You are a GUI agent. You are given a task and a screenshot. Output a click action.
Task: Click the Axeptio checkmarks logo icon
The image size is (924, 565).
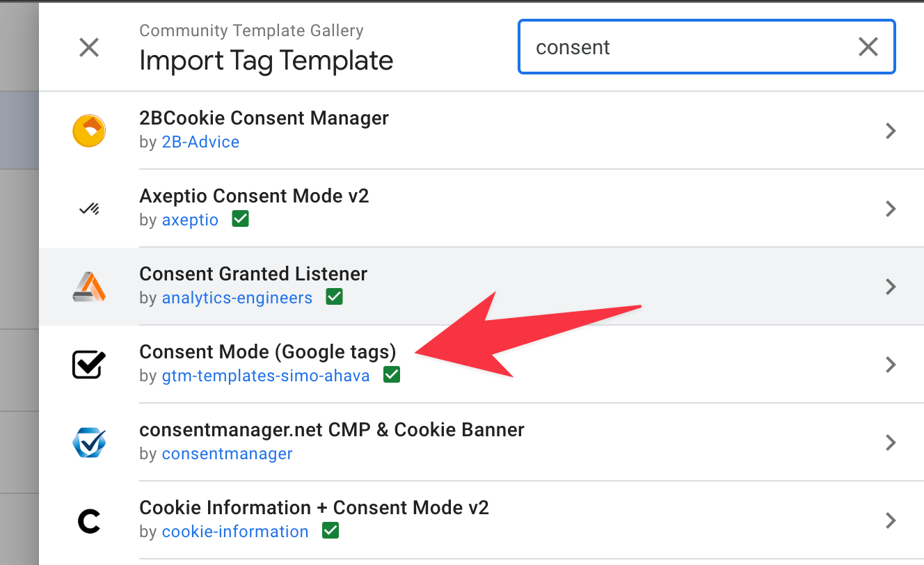coord(89,208)
